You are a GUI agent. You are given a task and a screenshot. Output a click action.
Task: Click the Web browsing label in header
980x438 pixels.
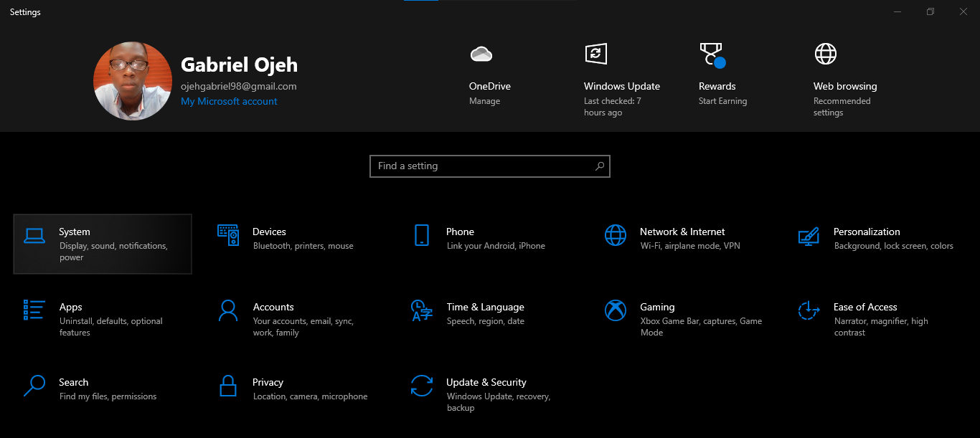[x=845, y=87]
